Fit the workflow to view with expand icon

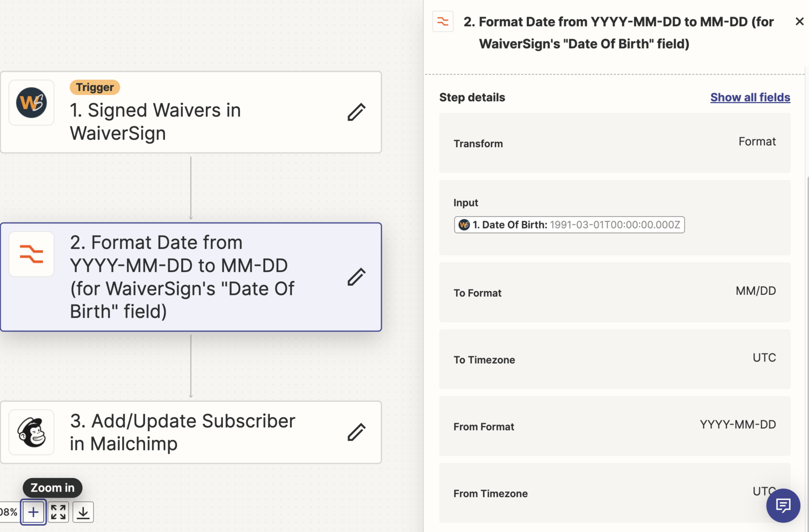[x=58, y=512]
